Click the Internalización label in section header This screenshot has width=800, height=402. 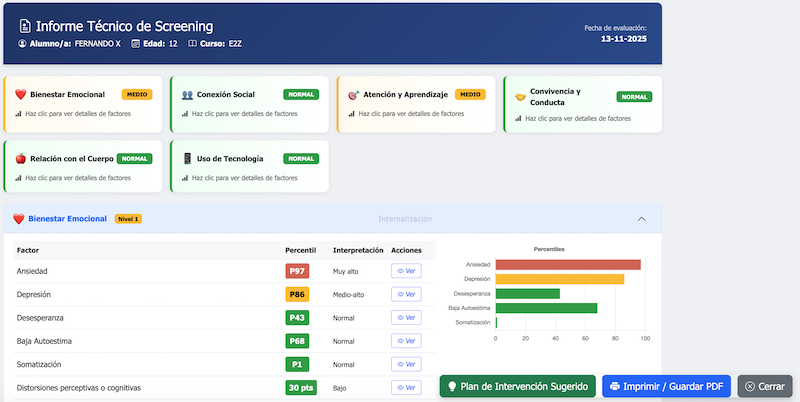point(405,219)
